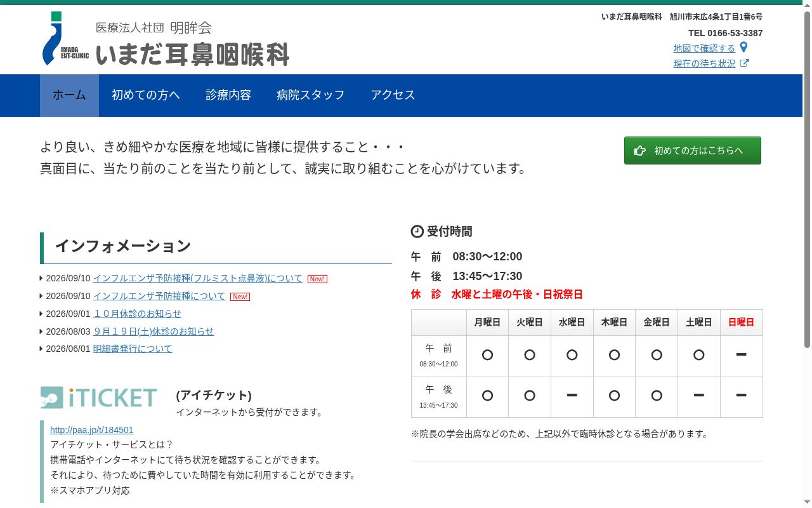
Task: Open the 明細書発行について link
Action: click(x=133, y=349)
